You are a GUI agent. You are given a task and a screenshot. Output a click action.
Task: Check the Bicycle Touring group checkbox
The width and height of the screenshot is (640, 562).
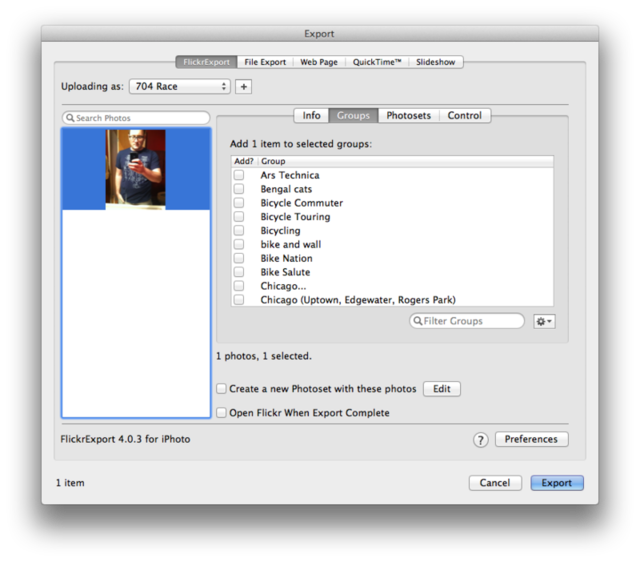tap(239, 217)
